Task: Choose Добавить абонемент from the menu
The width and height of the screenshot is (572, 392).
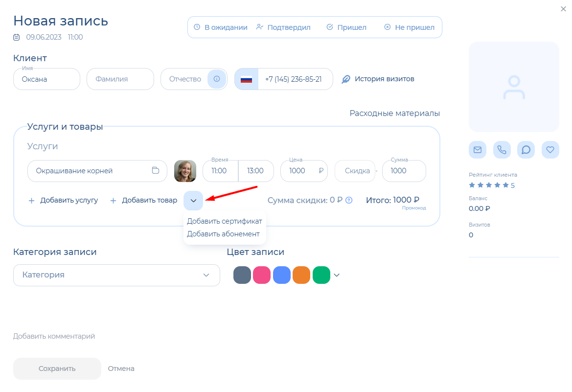Action: point(223,234)
